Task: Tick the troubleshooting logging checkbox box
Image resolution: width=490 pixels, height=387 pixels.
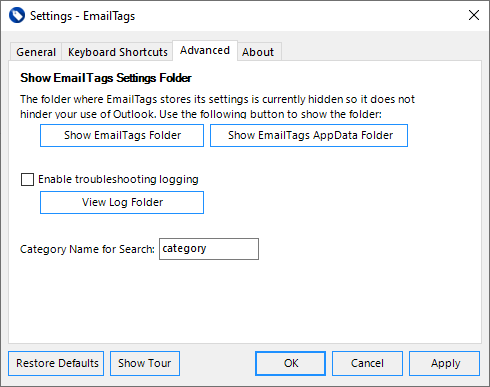Action: tap(27, 179)
